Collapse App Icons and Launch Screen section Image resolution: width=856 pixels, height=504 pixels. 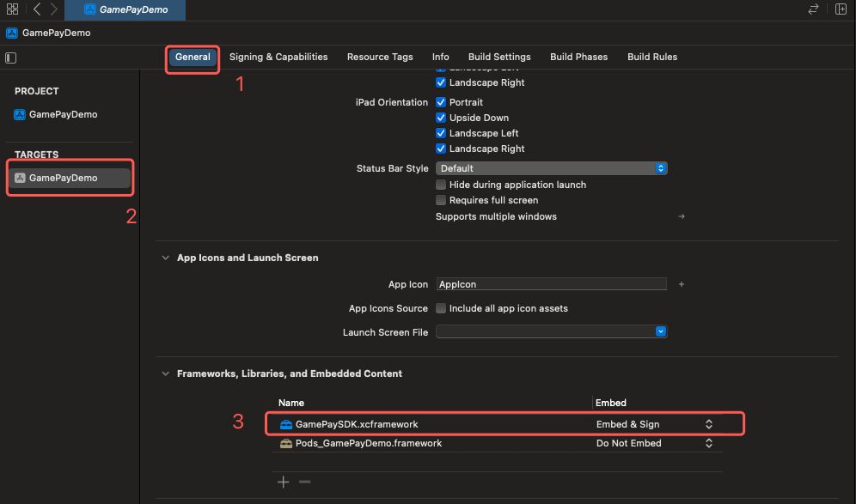point(165,258)
